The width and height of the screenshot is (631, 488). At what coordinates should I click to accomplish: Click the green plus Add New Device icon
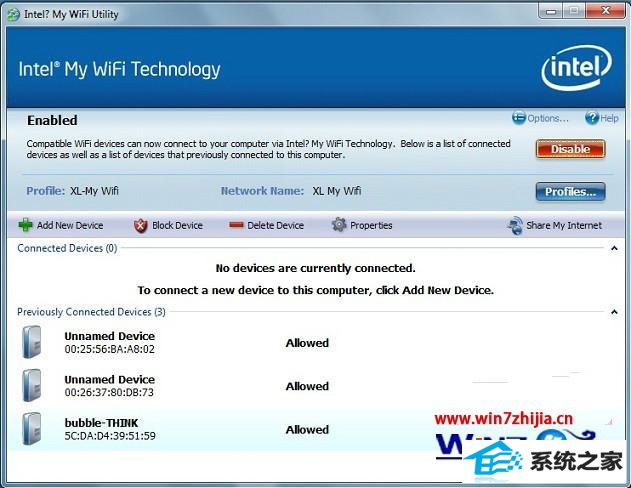click(x=25, y=225)
